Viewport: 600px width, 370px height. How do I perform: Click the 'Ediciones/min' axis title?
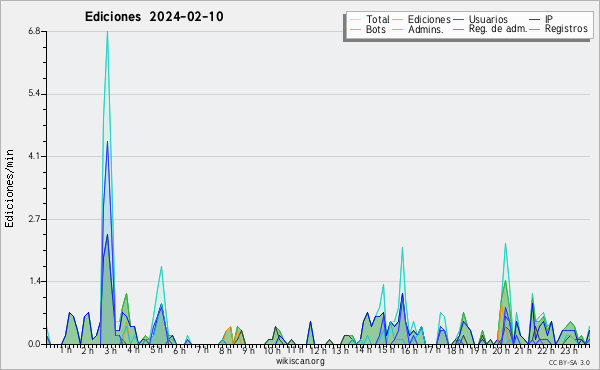tap(9, 188)
